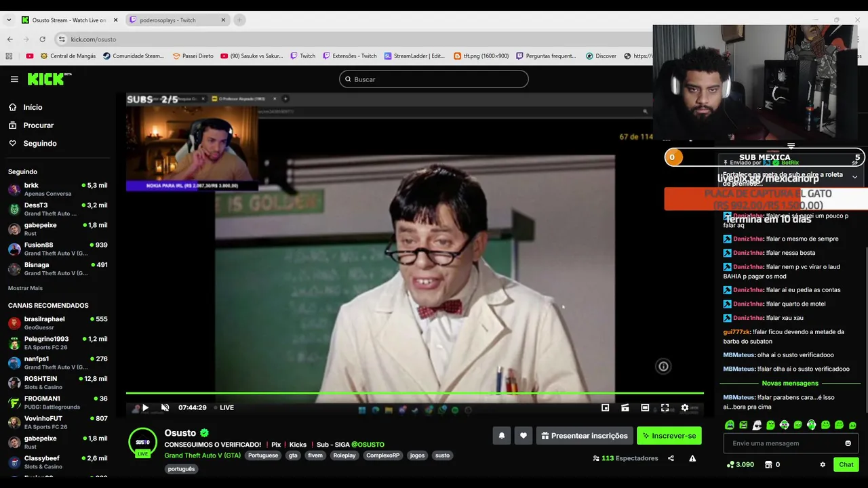Open the Kick hamburger menu
The height and width of the screenshot is (488, 868).
pos(14,79)
